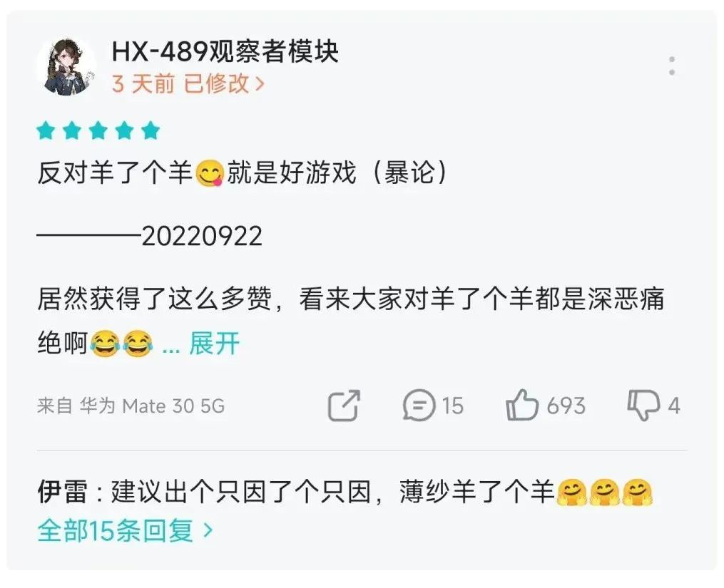Tap the 15 comment count
The width and height of the screenshot is (724, 588).
pyautogui.click(x=452, y=406)
